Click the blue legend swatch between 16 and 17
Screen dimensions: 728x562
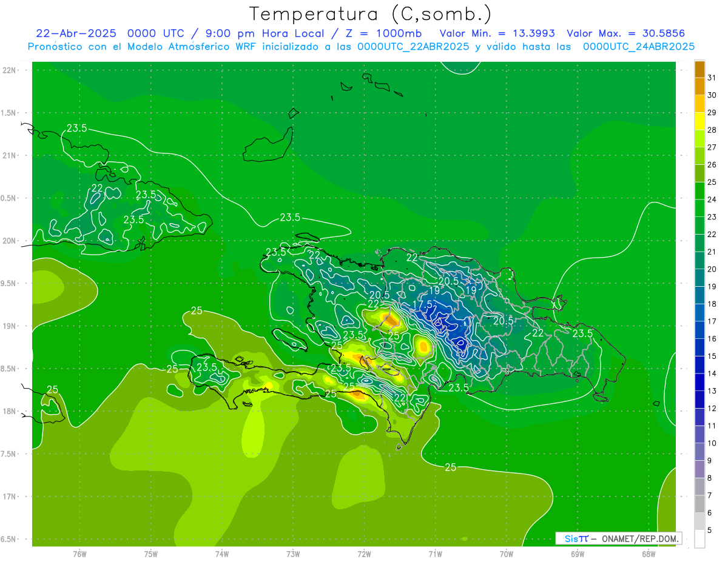(699, 330)
